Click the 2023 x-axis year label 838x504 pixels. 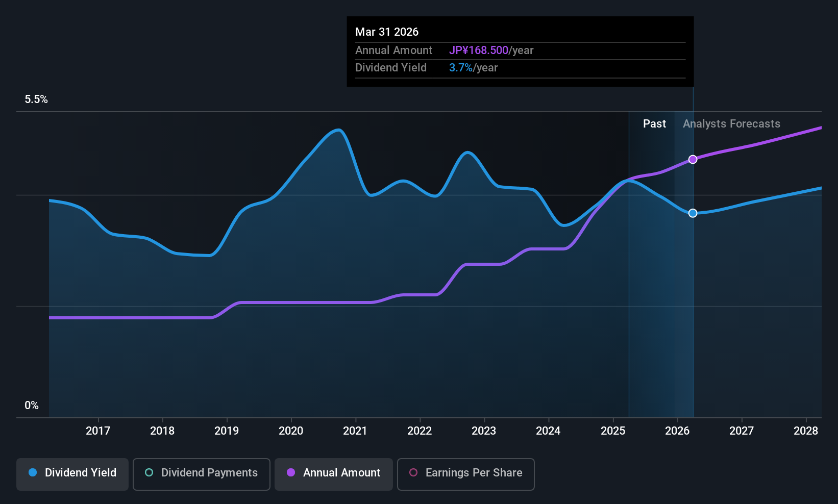[x=484, y=431]
